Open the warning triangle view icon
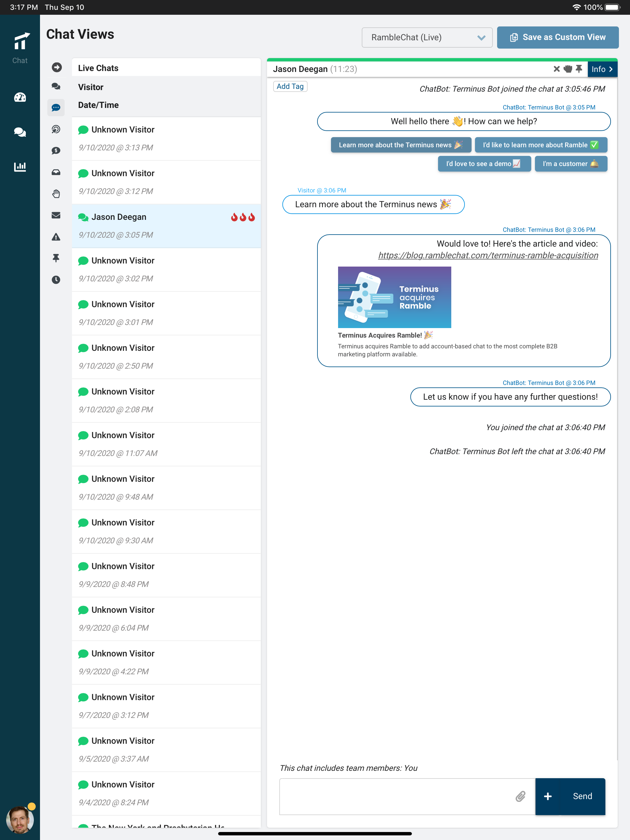Screen dimensions: 630x840 (x=56, y=237)
